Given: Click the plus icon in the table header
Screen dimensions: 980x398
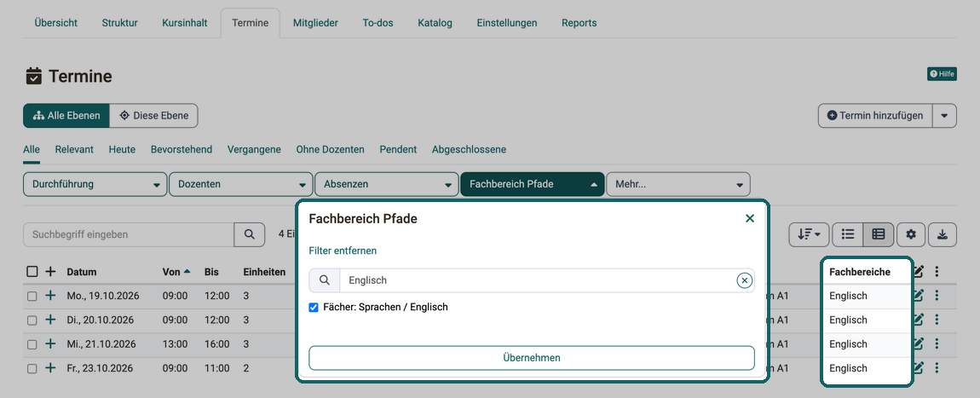Looking at the screenshot, I should (50, 272).
